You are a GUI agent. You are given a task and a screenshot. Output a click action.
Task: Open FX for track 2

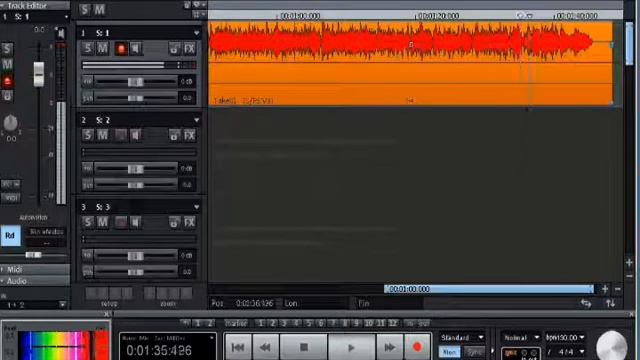[x=189, y=135]
